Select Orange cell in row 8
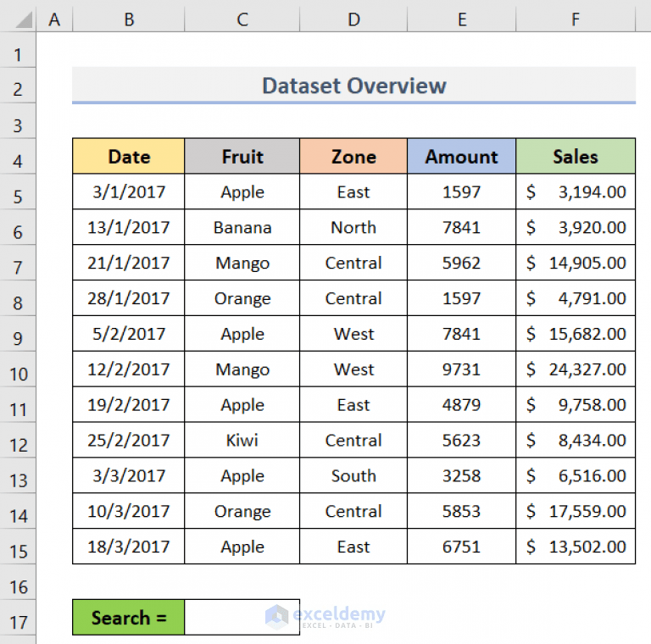The width and height of the screenshot is (651, 644). [242, 298]
